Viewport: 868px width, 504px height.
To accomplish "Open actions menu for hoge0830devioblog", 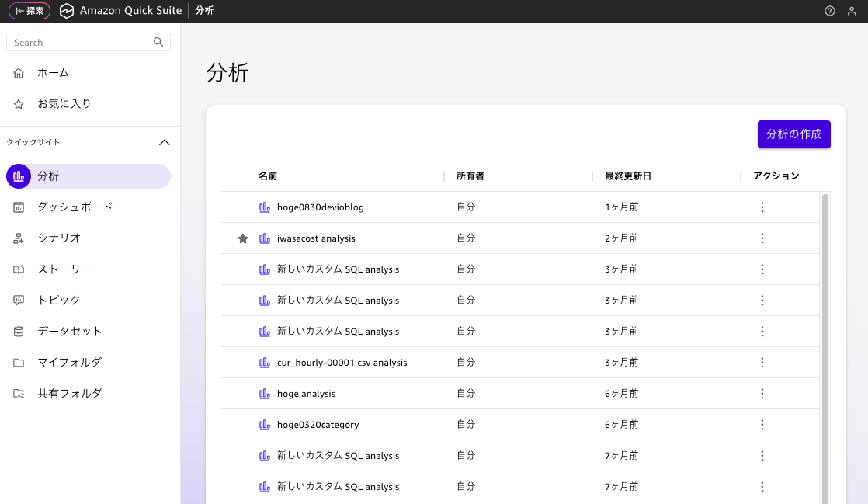I will coord(762,207).
